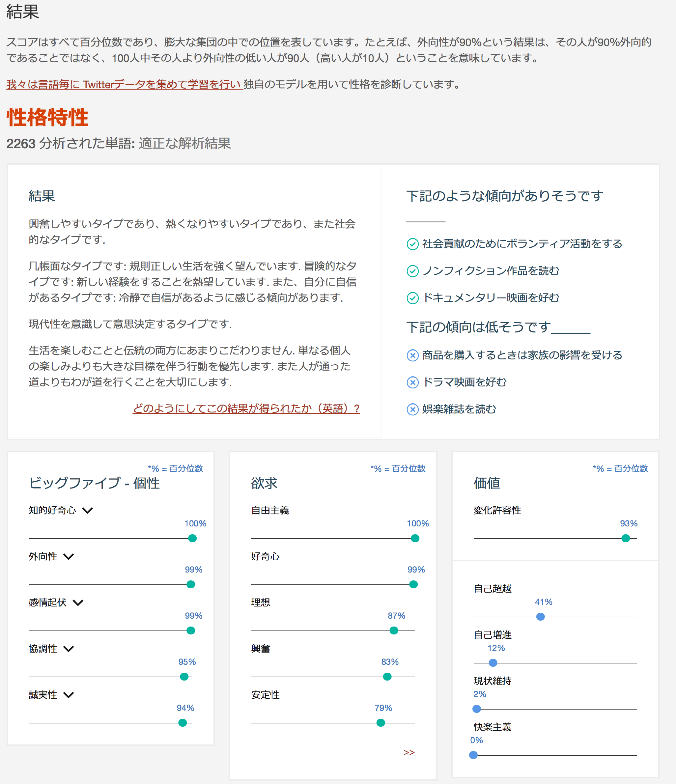Click the 自由主義 100% slider dot
Viewport: 676px width, 784px height.
415,538
